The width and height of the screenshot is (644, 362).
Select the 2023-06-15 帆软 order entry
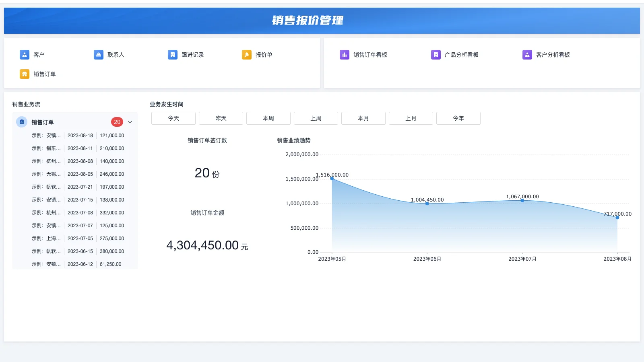[x=75, y=251]
